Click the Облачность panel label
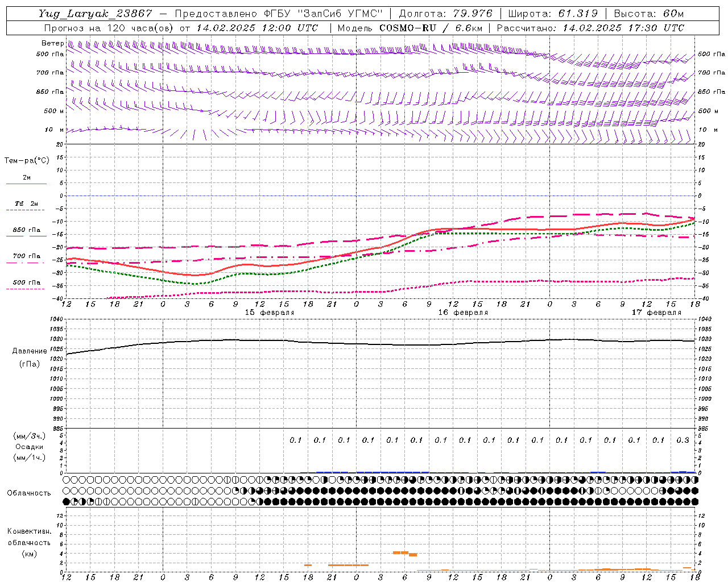 29,493
